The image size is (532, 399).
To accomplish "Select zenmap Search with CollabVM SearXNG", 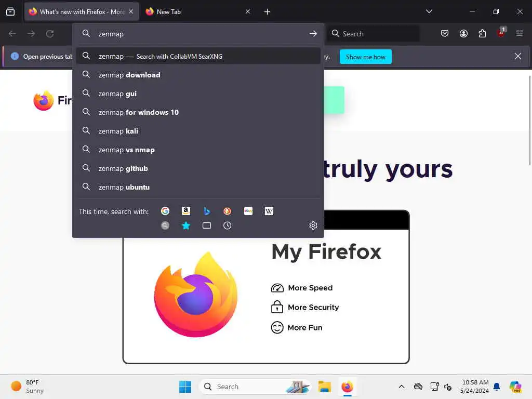I will click(198, 56).
